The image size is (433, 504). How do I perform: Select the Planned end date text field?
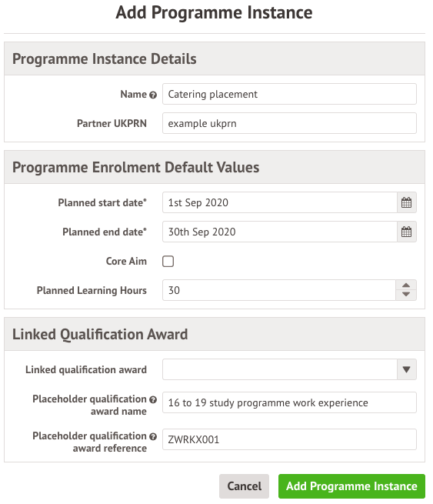280,232
